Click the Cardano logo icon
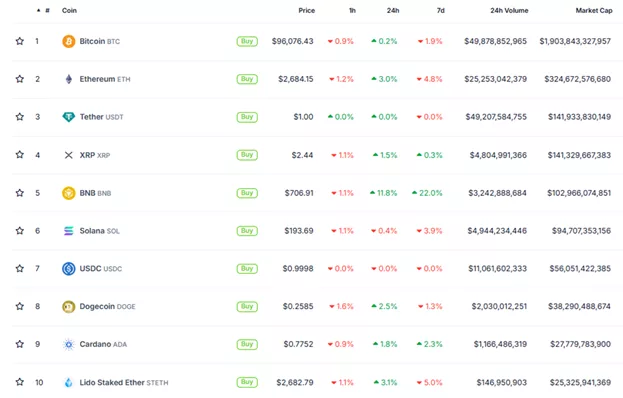This screenshot has width=623, height=398. pos(69,344)
